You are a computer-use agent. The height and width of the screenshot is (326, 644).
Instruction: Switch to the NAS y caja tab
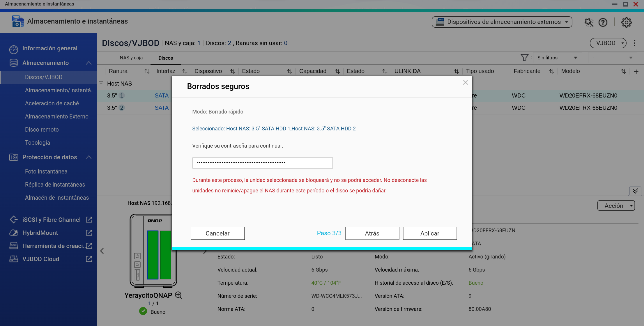[131, 58]
